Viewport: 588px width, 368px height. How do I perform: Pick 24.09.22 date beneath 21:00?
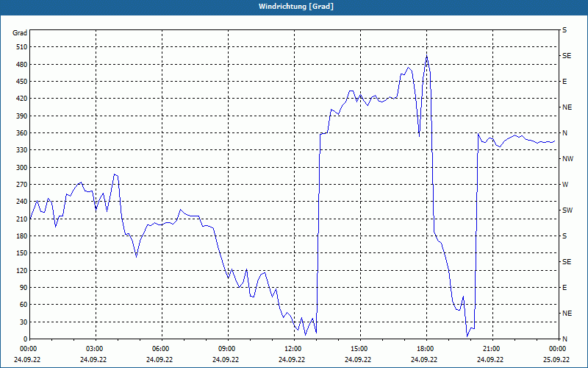pos(490,360)
